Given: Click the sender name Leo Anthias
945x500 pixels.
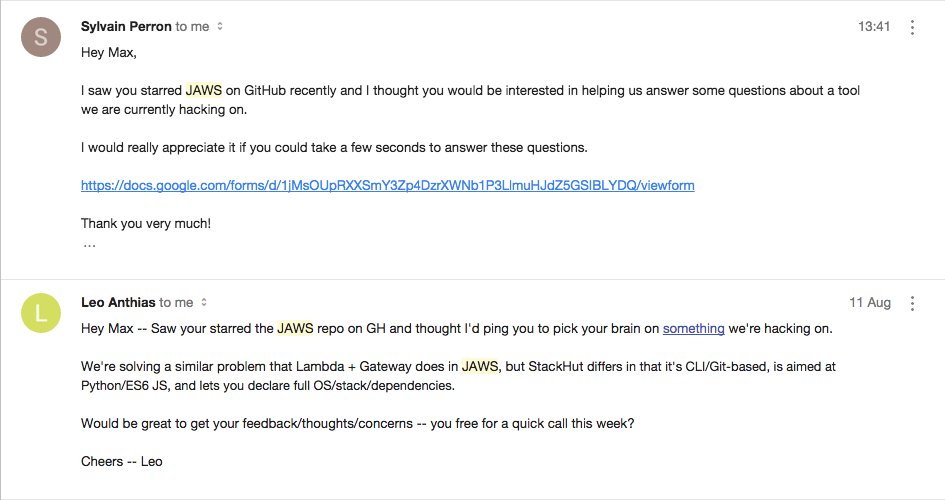Looking at the screenshot, I should click(x=118, y=302).
